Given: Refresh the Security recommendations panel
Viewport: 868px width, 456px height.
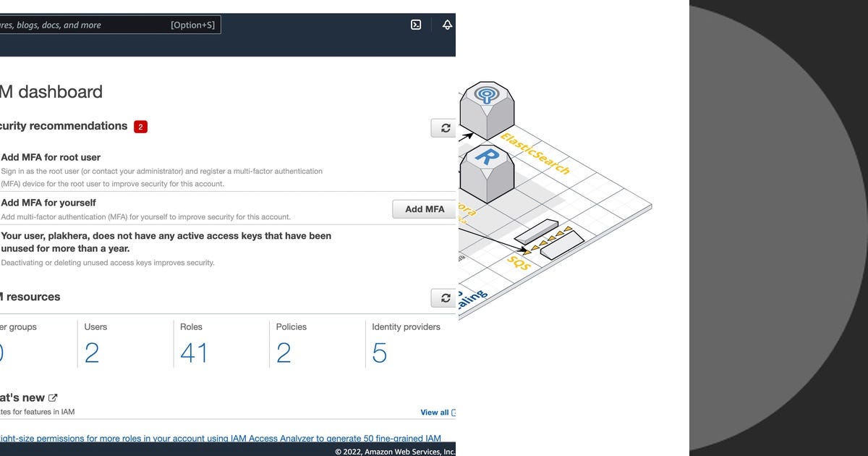Looking at the screenshot, I should (443, 126).
